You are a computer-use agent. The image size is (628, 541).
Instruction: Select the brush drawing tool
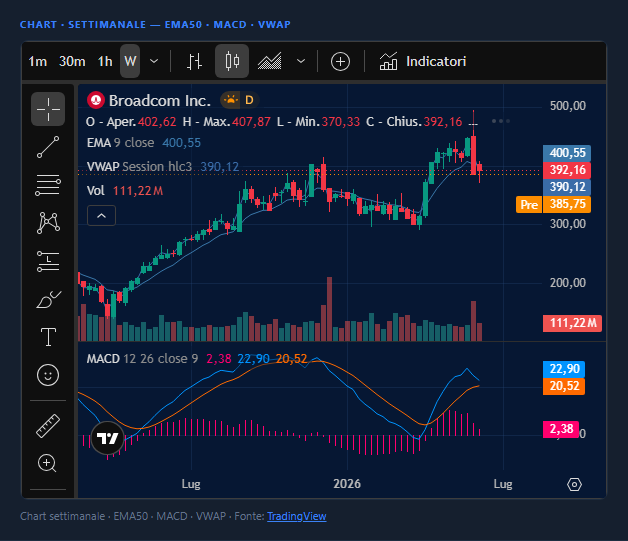48,300
